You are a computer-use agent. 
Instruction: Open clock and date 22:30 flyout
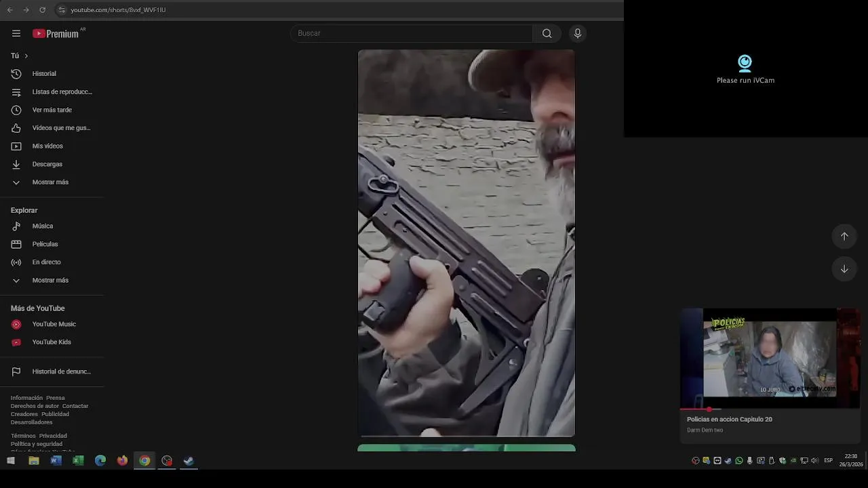[x=851, y=461]
